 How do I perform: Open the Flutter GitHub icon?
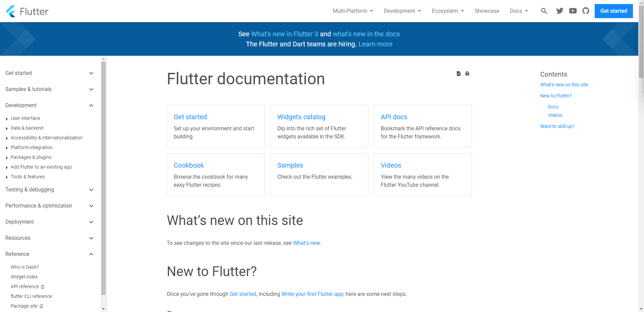(586, 11)
